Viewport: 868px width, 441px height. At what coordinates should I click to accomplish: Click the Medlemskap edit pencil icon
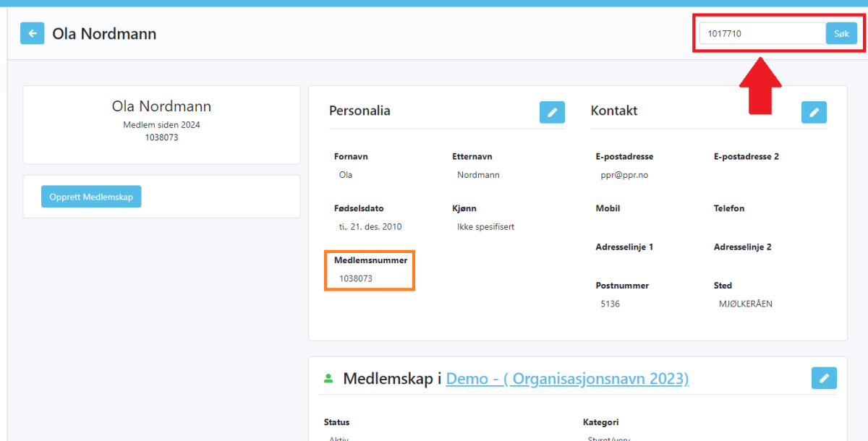pyautogui.click(x=824, y=378)
